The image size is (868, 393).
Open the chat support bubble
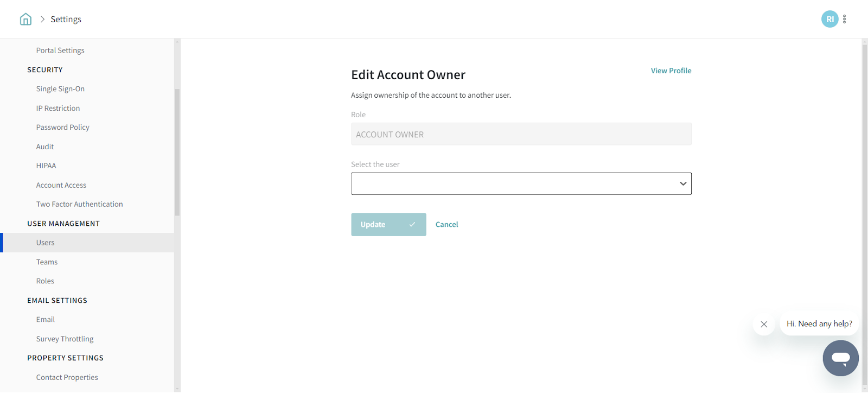click(840, 358)
